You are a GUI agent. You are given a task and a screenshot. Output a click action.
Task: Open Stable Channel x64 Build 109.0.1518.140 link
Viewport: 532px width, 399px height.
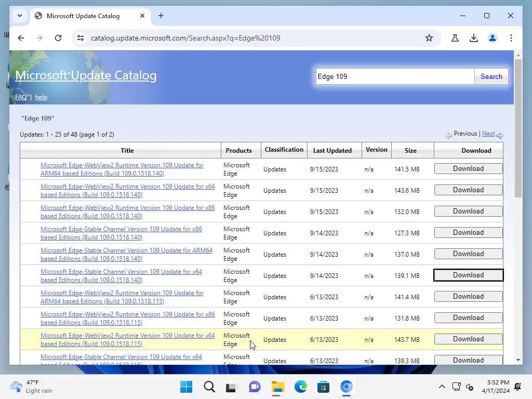(x=121, y=275)
